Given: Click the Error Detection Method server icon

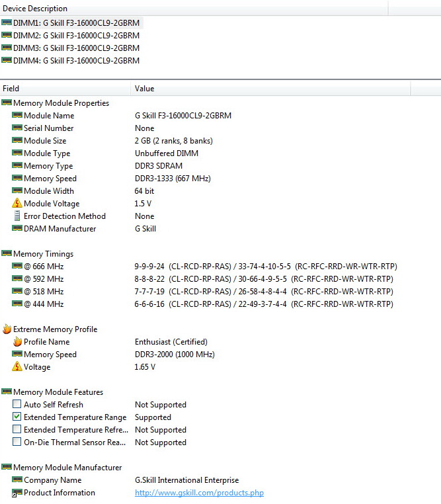Looking at the screenshot, I should click(x=17, y=216).
